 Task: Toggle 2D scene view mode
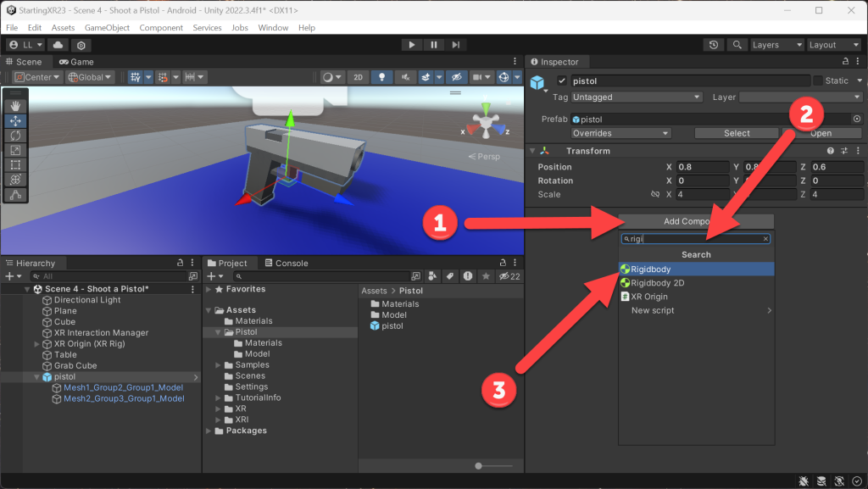tap(359, 77)
